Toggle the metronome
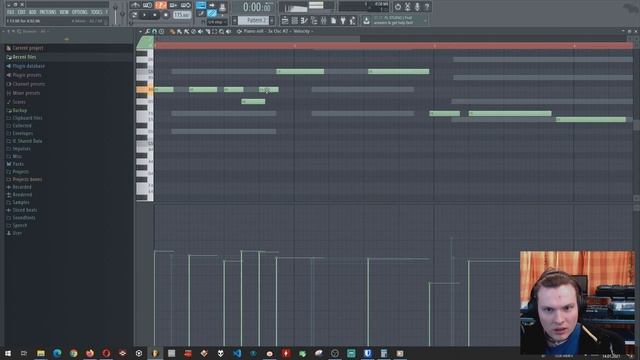640x360 pixels. (135, 5)
